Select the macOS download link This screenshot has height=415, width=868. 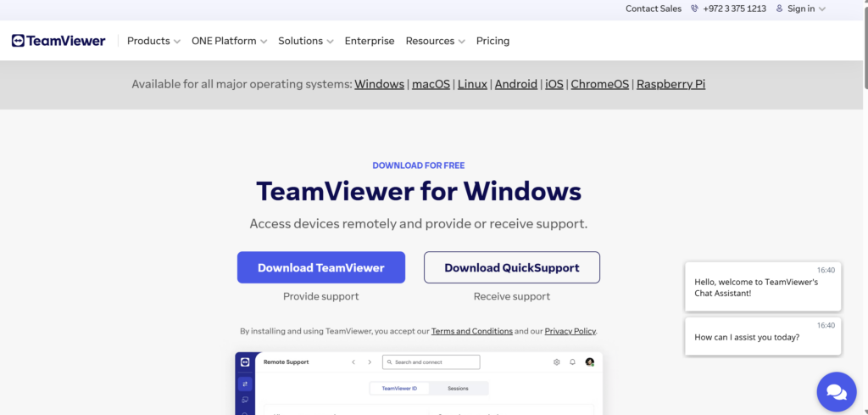click(x=431, y=84)
